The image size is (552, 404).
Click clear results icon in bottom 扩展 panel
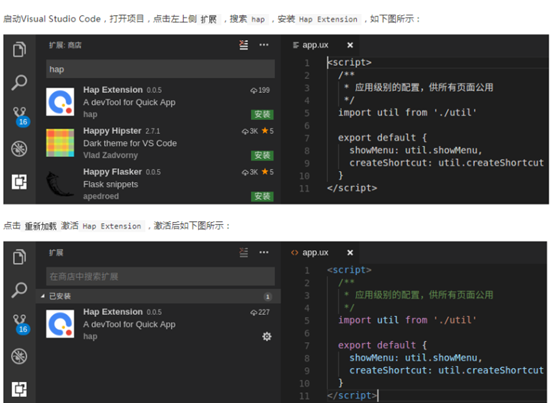(244, 252)
